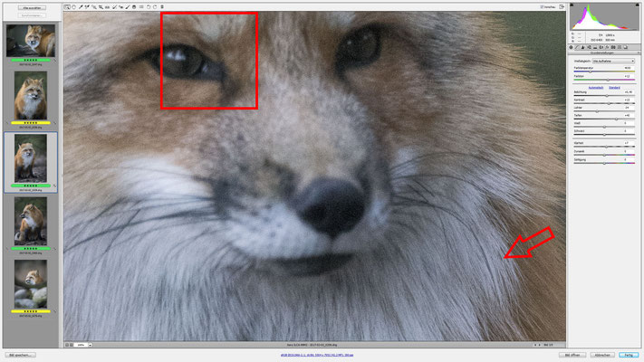Viewport: 644px width, 362px height.
Task: Click the Bild öffnen button
Action: [x=572, y=355]
